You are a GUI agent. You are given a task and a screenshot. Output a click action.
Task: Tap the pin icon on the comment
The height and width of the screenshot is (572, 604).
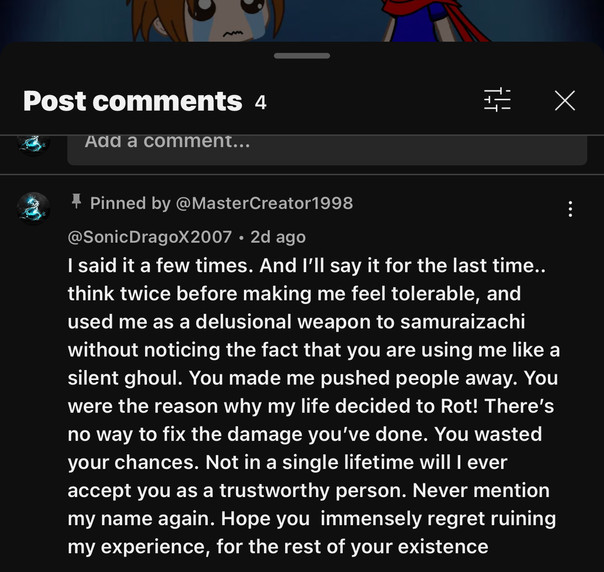[x=76, y=202]
